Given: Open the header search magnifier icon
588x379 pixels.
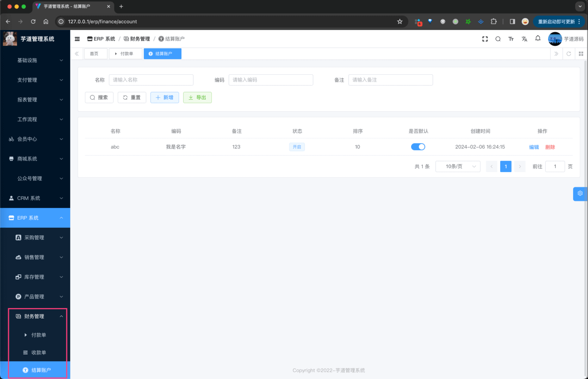Looking at the screenshot, I should (498, 39).
